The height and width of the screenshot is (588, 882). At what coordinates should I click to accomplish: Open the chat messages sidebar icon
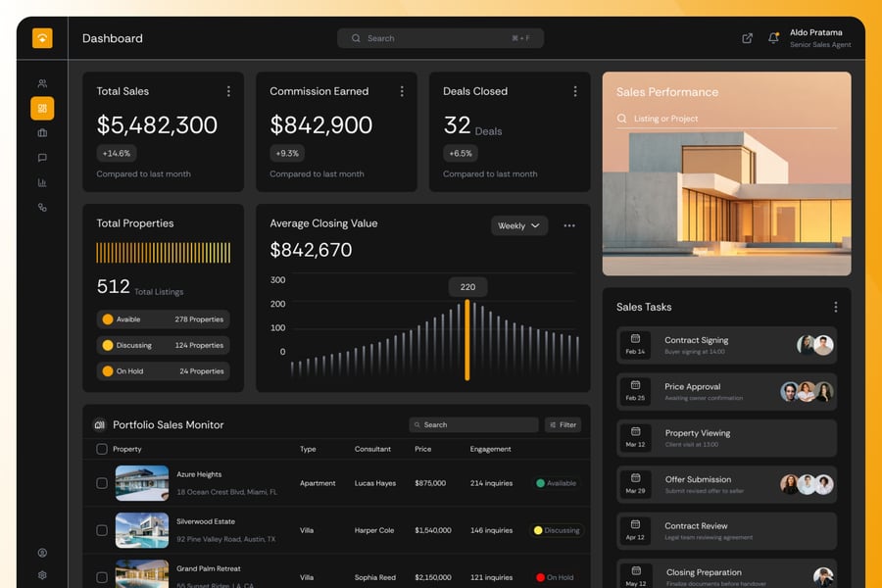(x=42, y=158)
